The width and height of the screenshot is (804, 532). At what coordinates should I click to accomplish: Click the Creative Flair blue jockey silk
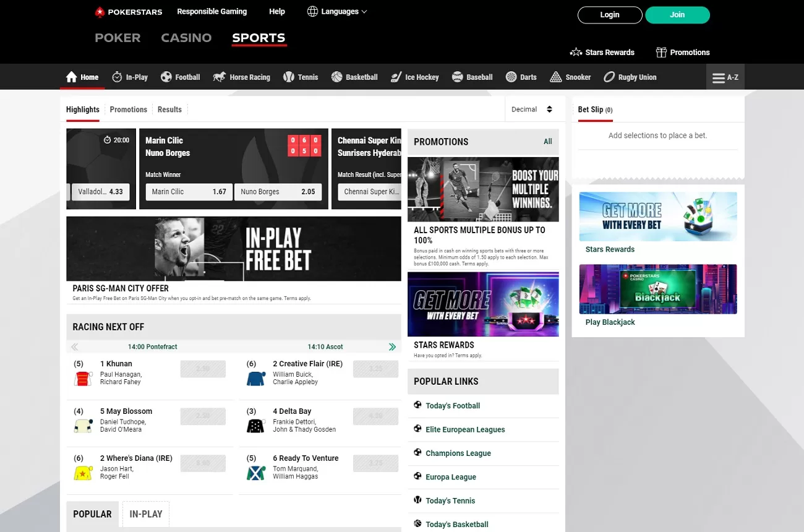[x=256, y=379]
